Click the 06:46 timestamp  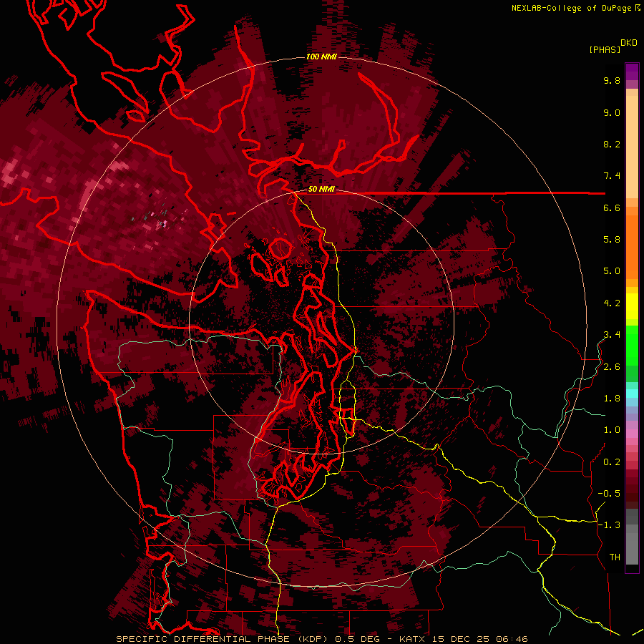(512, 639)
